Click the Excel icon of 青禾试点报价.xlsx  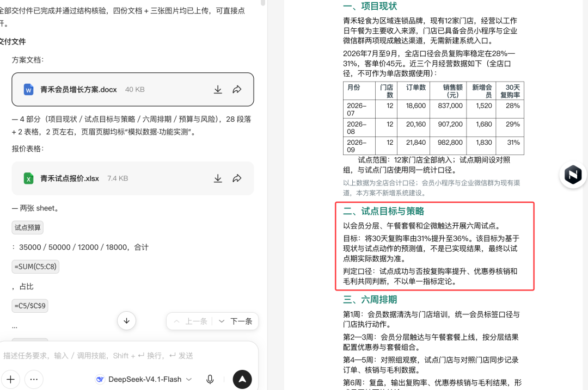28,178
